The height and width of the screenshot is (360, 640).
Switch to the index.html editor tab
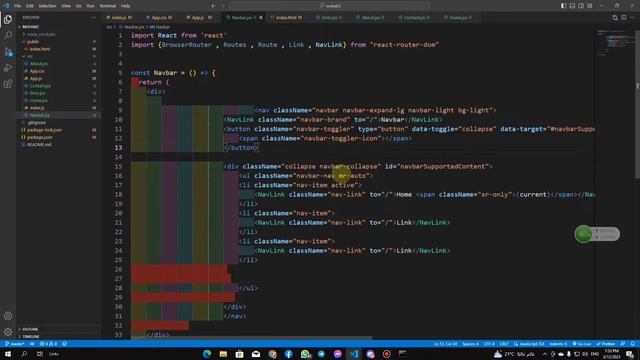pos(287,18)
